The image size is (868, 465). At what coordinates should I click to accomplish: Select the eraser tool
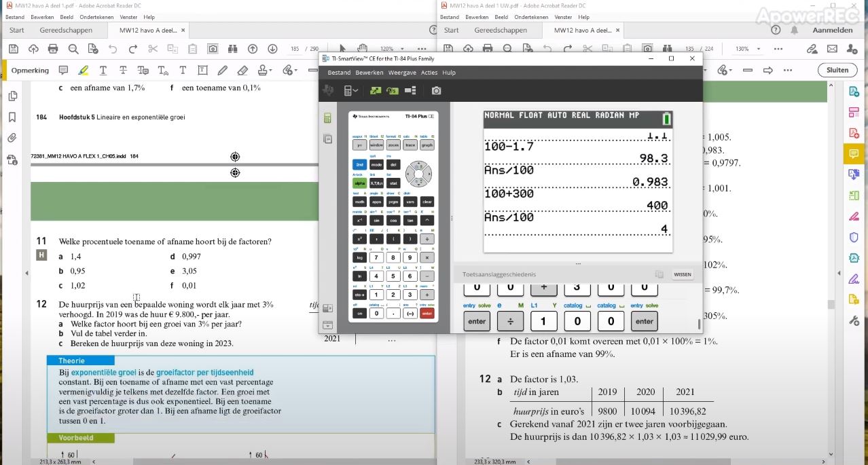coord(242,70)
